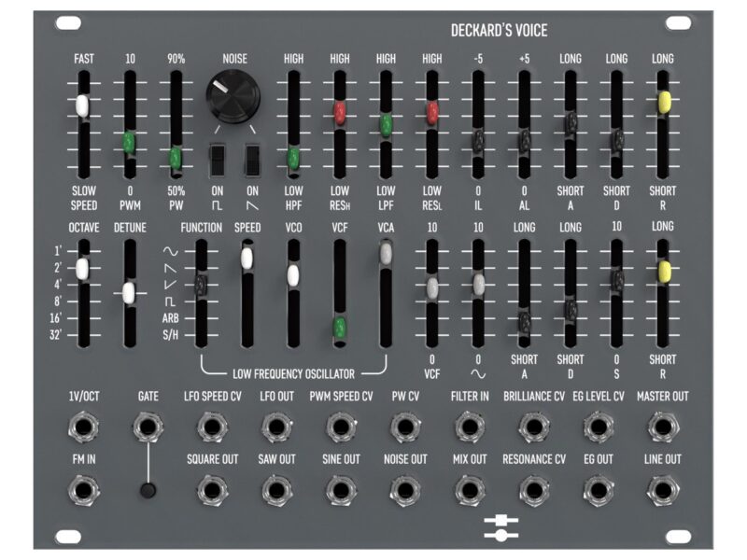This screenshot has height=560, width=747.
Task: Click the red RESH slider cap
Action: [x=339, y=113]
